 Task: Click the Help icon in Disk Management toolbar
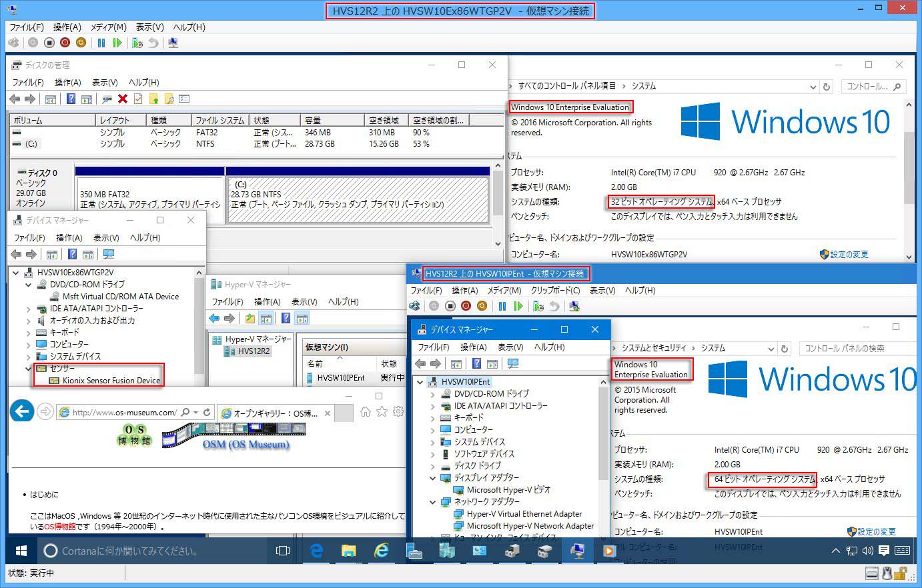(x=71, y=99)
